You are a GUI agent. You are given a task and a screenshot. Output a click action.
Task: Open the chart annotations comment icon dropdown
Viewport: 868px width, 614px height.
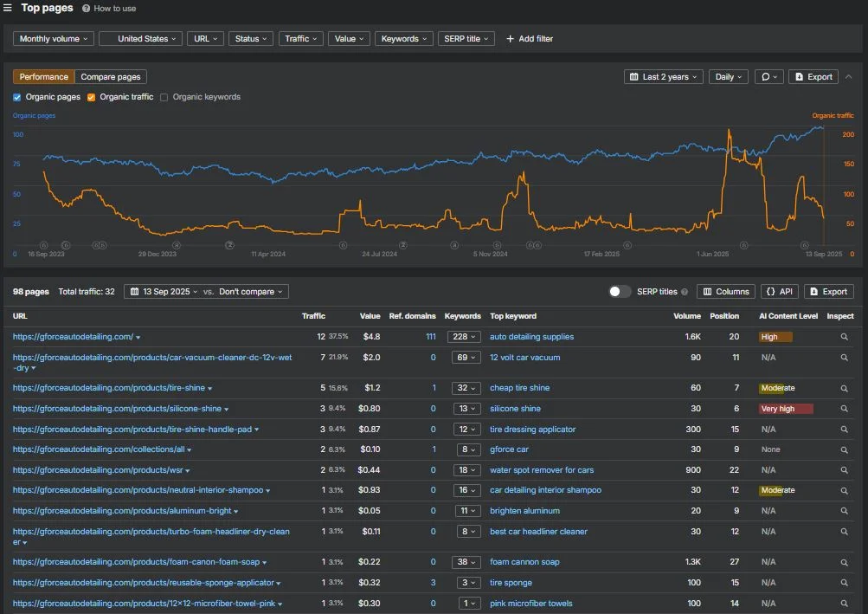[x=768, y=77]
